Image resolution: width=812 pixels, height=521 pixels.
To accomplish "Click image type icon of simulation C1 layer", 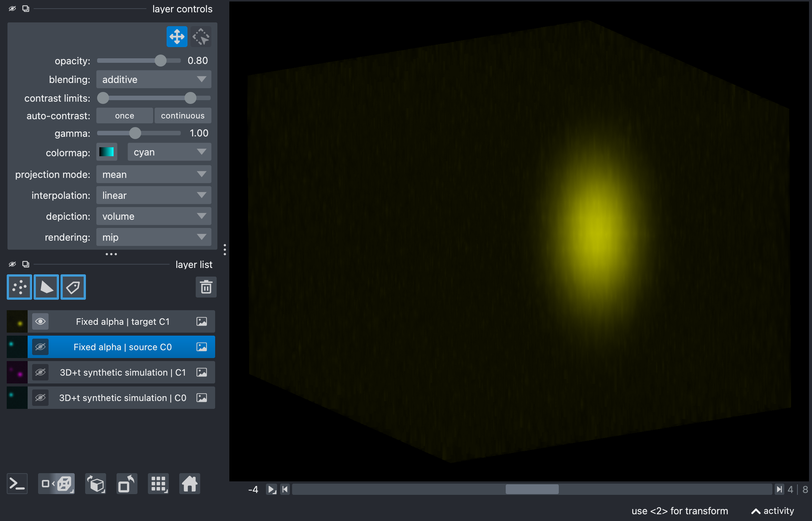I will [202, 372].
